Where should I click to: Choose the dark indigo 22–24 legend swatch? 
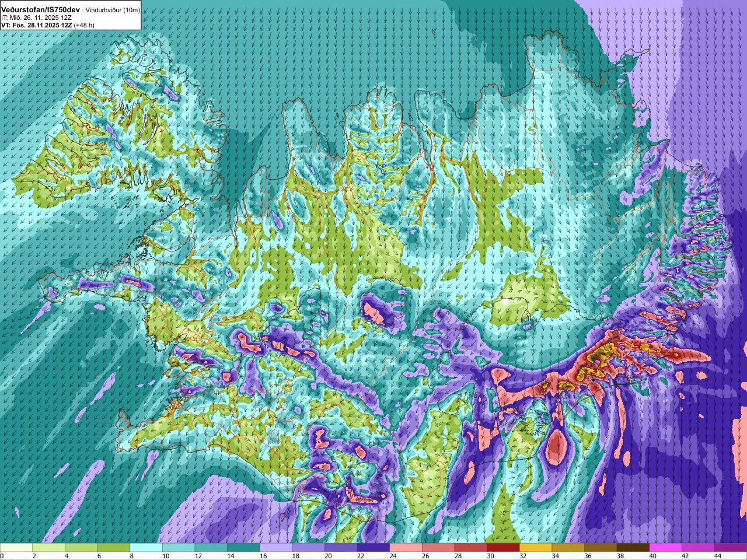point(373,548)
